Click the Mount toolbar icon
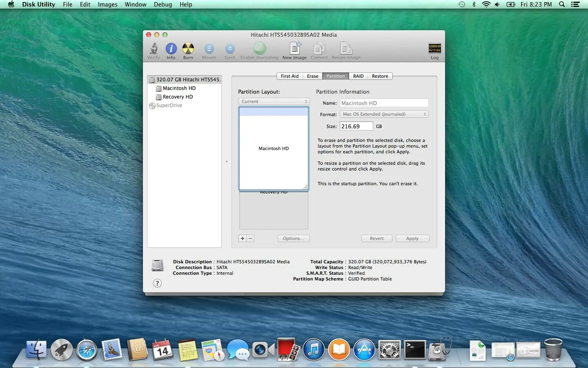This screenshot has height=368, width=588. 209,49
